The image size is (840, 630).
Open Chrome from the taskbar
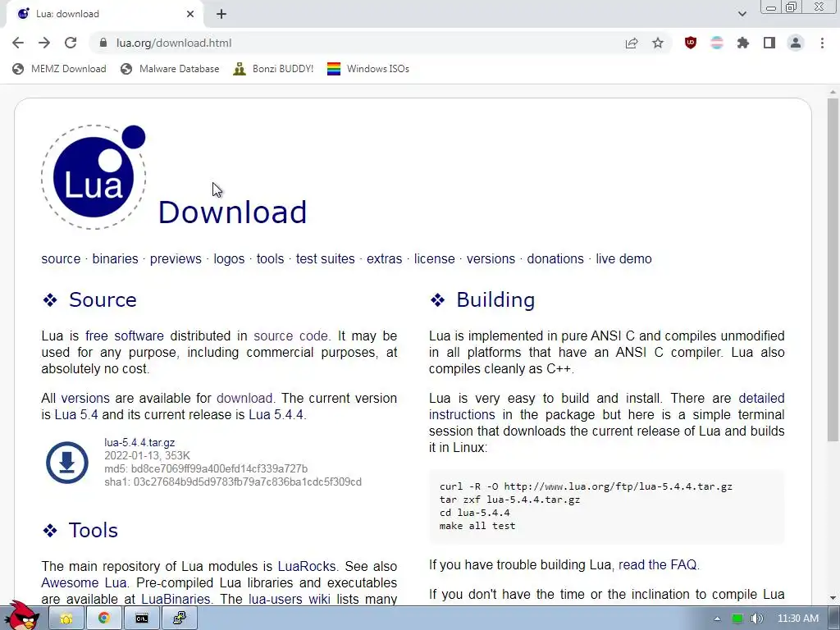click(x=104, y=619)
